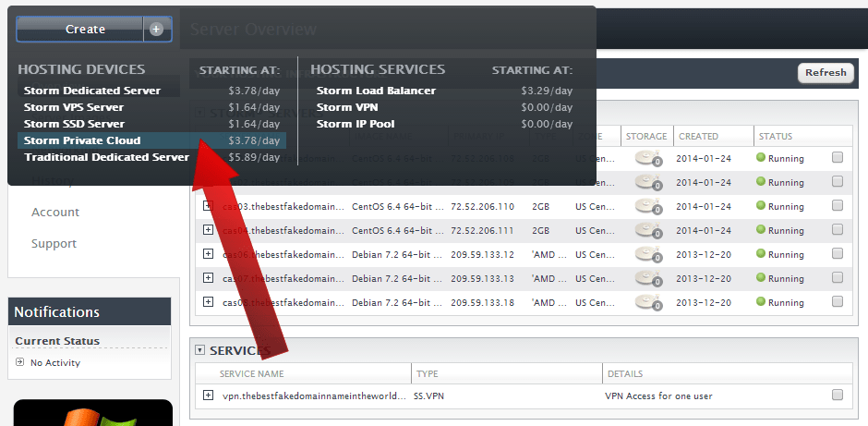Open Account in the sidebar
The height and width of the screenshot is (426, 868).
pos(55,213)
